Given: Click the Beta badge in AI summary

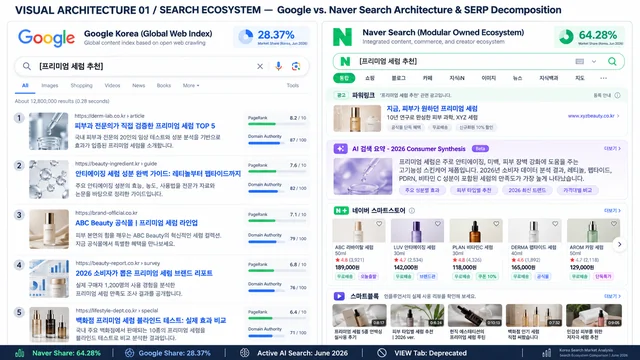Looking at the screenshot, I should pyautogui.click(x=480, y=149).
